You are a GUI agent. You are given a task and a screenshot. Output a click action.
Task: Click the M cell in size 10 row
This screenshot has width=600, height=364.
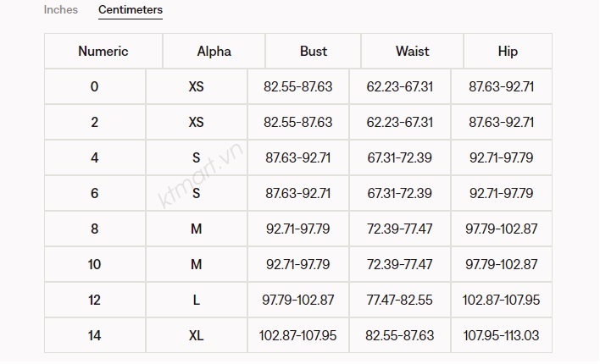[x=197, y=264]
